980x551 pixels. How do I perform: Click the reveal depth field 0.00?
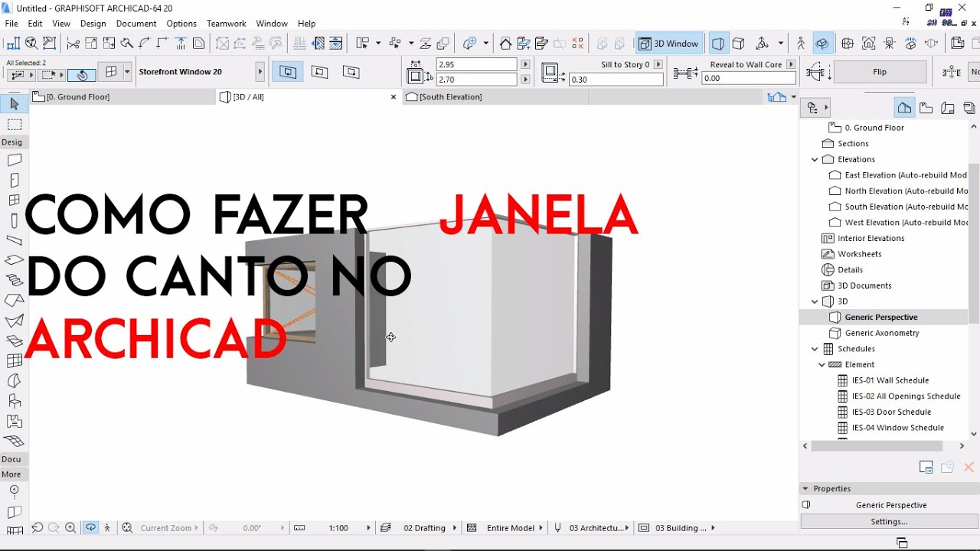coord(749,78)
